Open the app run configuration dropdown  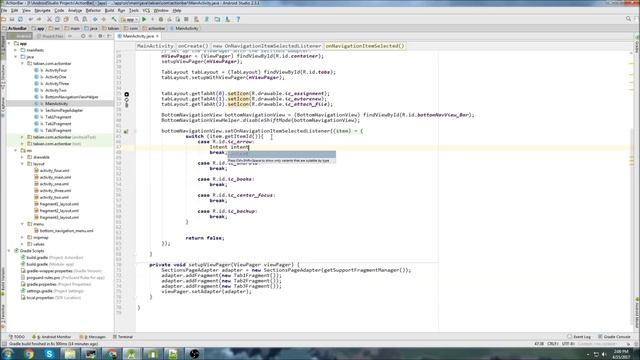pyautogui.click(x=129, y=19)
